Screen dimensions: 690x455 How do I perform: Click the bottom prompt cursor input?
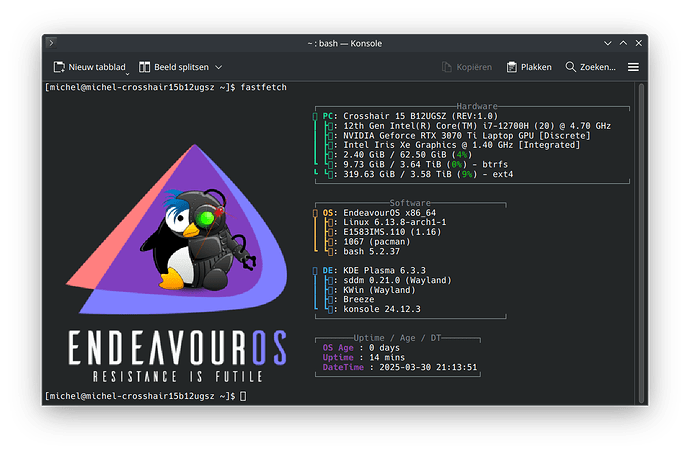coord(243,396)
